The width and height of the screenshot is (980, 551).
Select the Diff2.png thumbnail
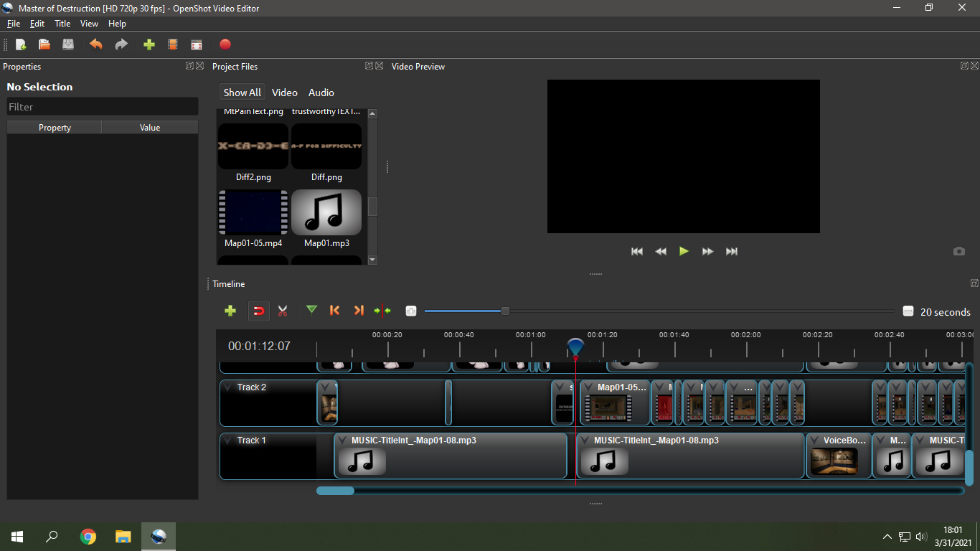coord(253,146)
